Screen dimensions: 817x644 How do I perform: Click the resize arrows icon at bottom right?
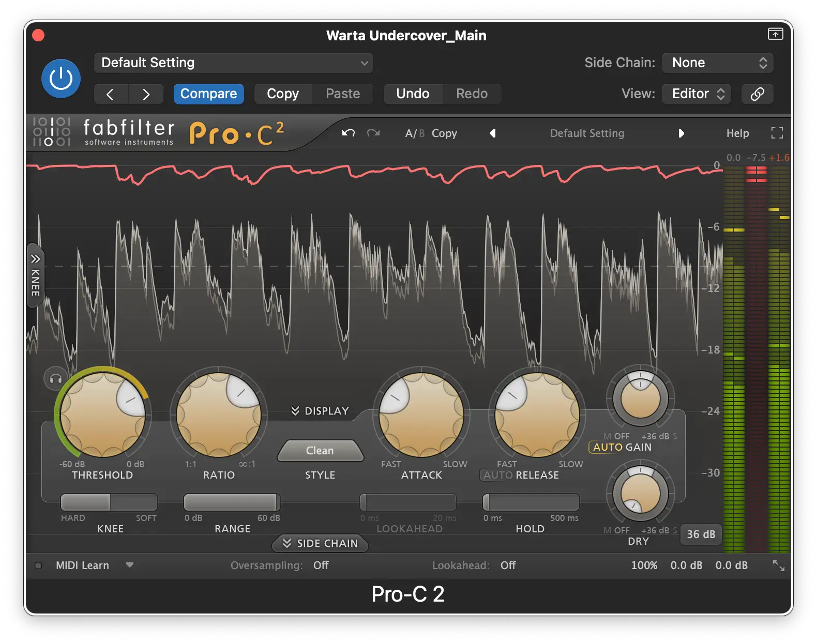click(x=778, y=565)
